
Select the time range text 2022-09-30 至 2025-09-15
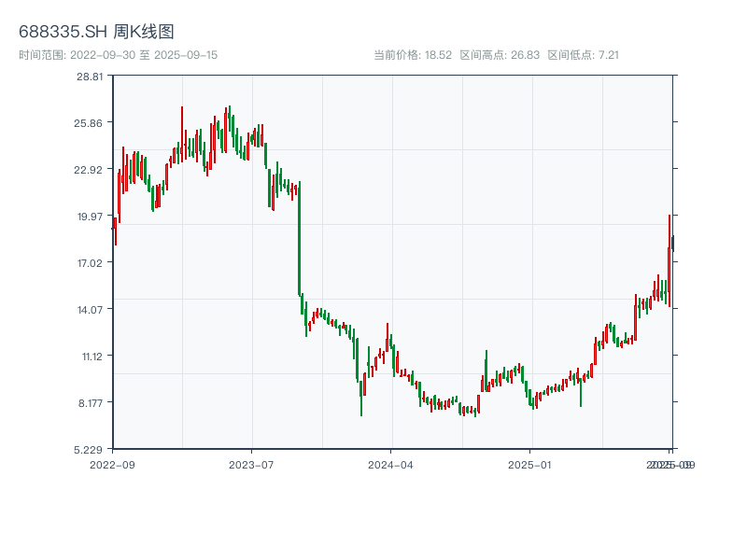point(118,55)
